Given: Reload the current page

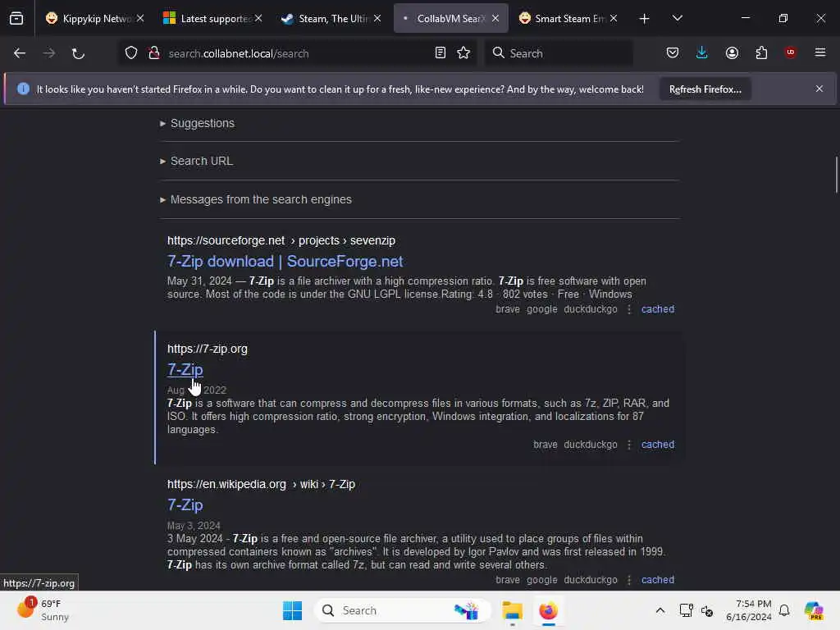Looking at the screenshot, I should point(78,53).
